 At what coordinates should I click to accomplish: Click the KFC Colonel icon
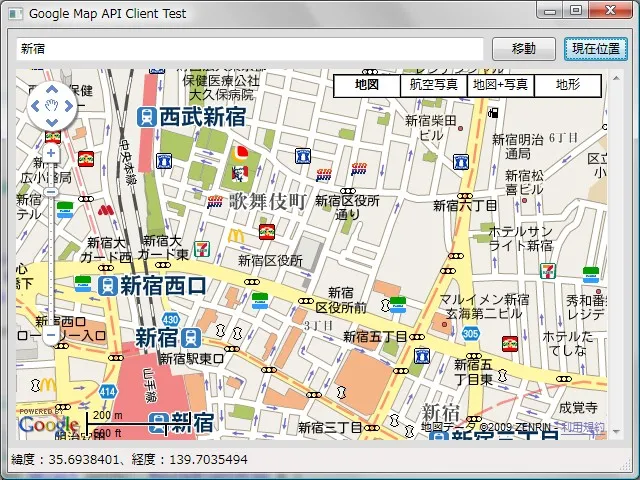[240, 174]
